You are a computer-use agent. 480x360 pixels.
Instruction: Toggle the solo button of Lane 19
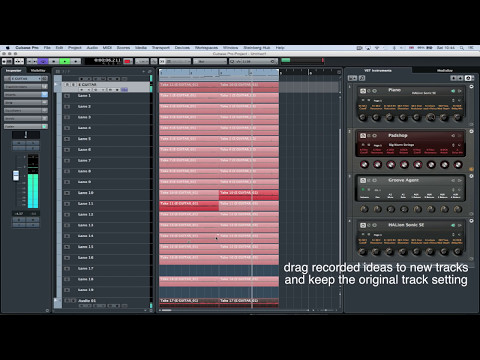(x=67, y=290)
